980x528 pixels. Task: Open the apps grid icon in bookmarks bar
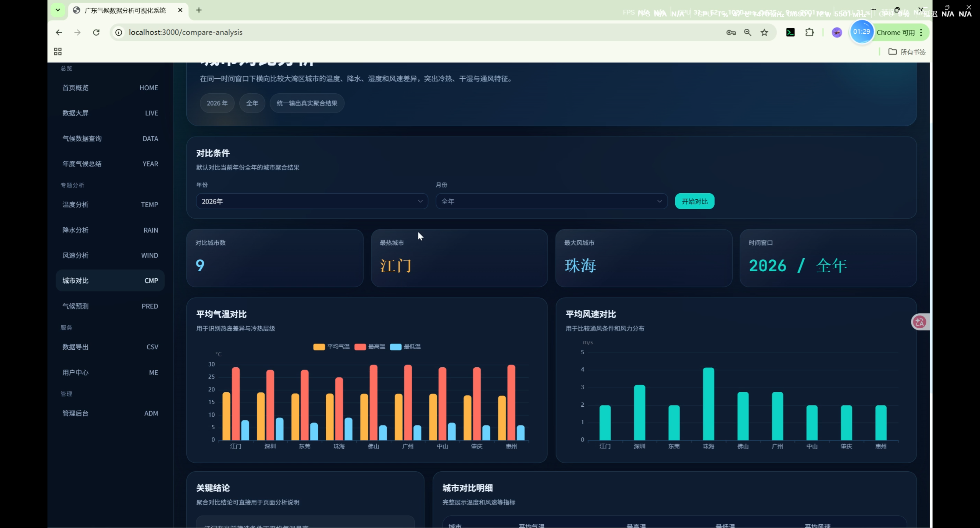(58, 52)
